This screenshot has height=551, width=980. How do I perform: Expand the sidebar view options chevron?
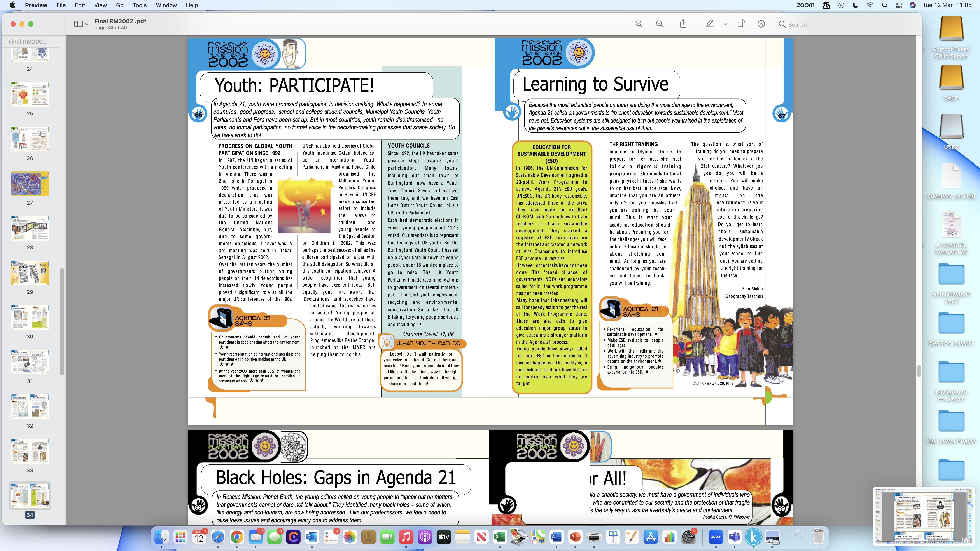pos(87,24)
